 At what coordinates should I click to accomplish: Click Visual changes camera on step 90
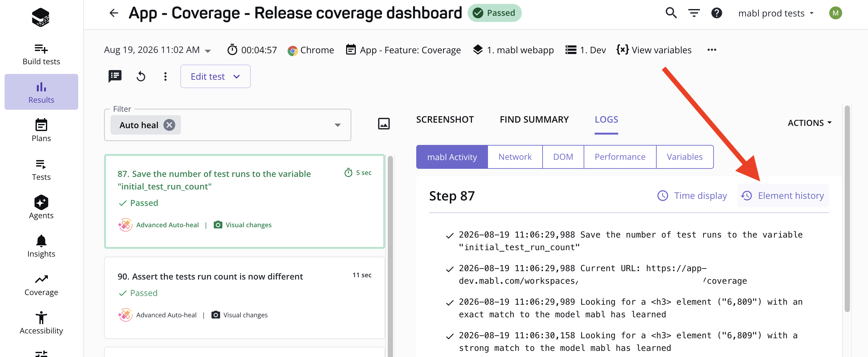[x=216, y=315]
